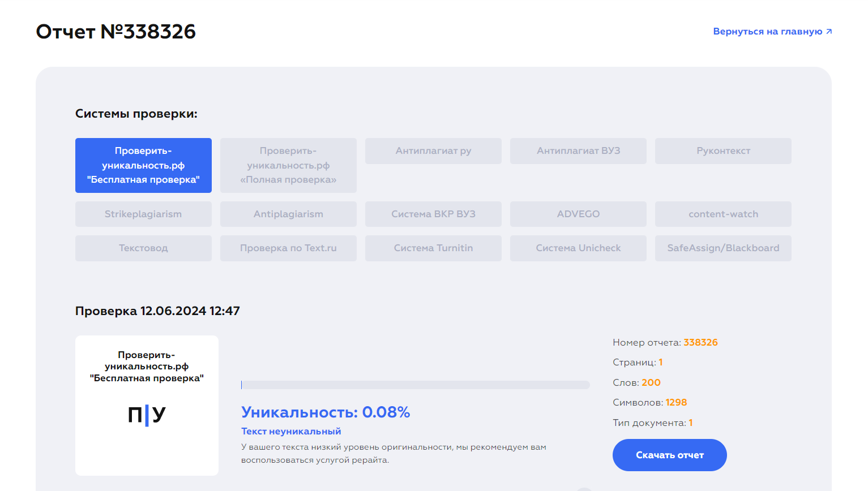Select the Текстовод system
Image resolution: width=868 pixels, height=491 pixels.
[x=143, y=248]
